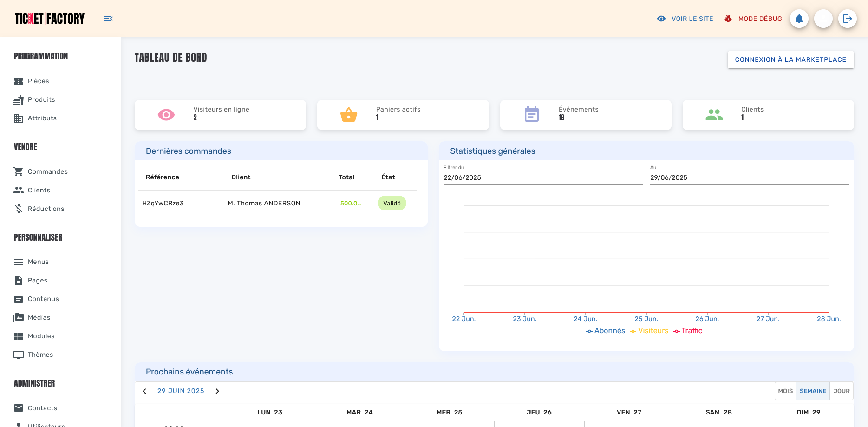This screenshot has height=427, width=868.
Task: Open Connexion à la Marketplace
Action: 790,59
